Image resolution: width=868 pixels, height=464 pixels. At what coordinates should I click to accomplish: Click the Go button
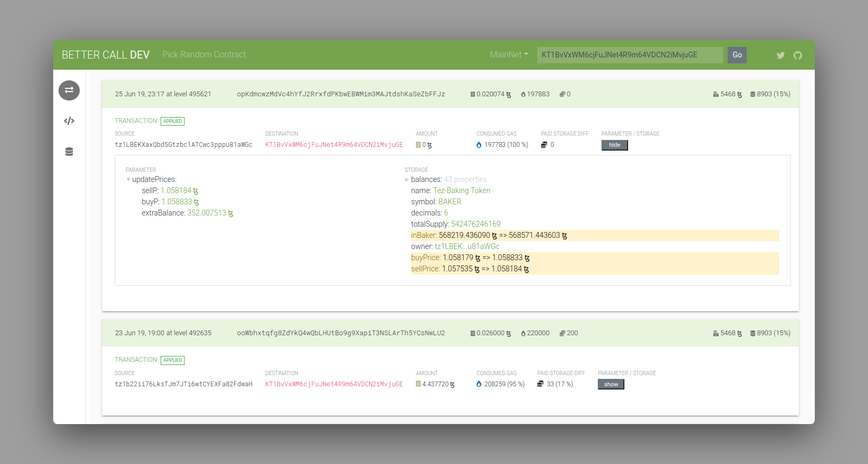click(x=737, y=55)
